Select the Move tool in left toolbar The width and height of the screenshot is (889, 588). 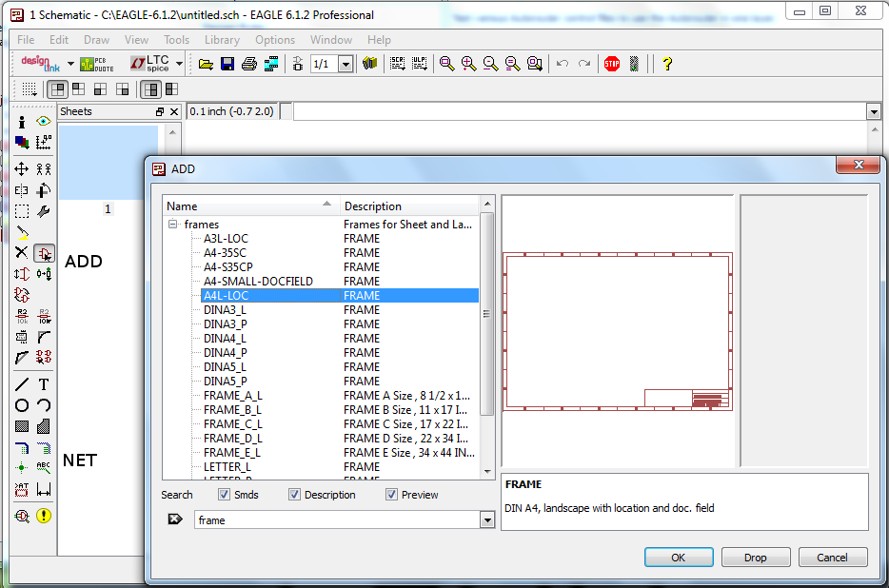click(22, 168)
